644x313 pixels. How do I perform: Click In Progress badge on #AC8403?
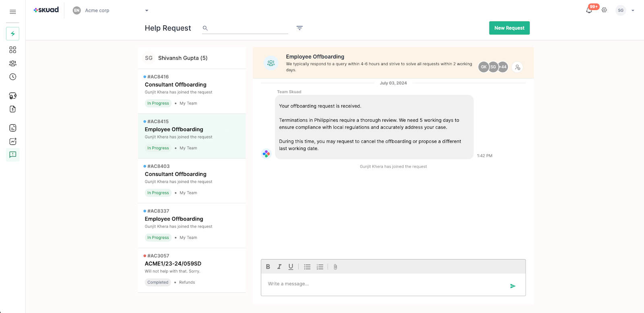(158, 193)
